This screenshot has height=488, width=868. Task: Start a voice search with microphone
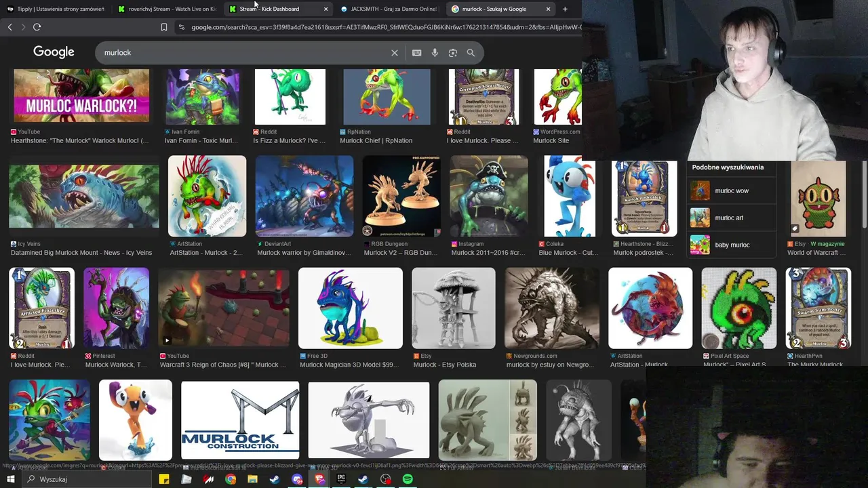click(435, 53)
